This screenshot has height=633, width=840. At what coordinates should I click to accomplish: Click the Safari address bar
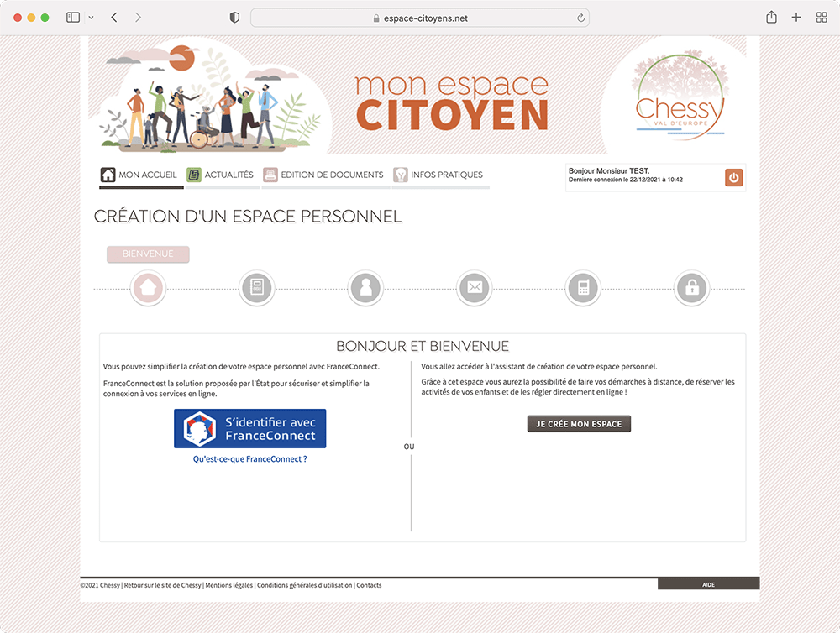pos(419,18)
